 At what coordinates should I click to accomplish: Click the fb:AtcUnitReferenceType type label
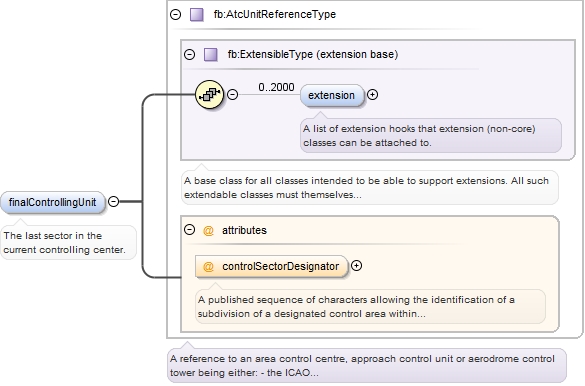point(275,14)
